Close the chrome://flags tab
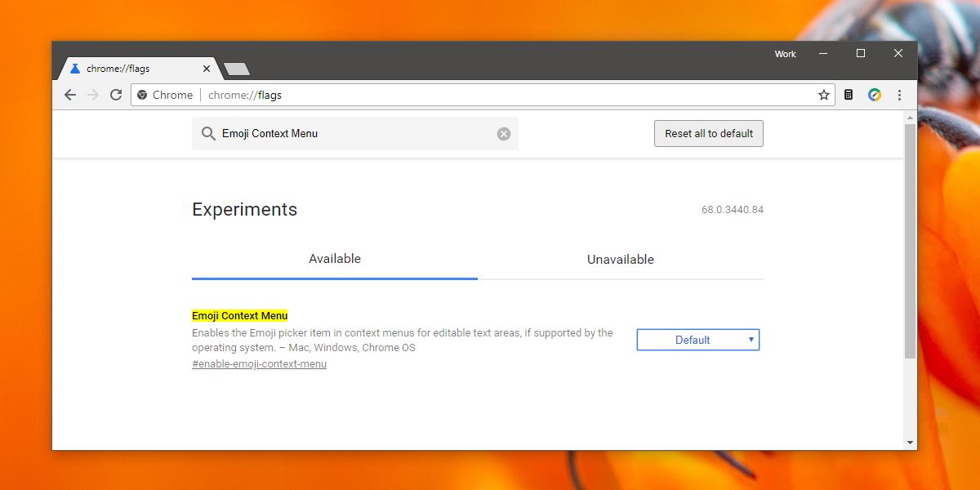 [207, 69]
